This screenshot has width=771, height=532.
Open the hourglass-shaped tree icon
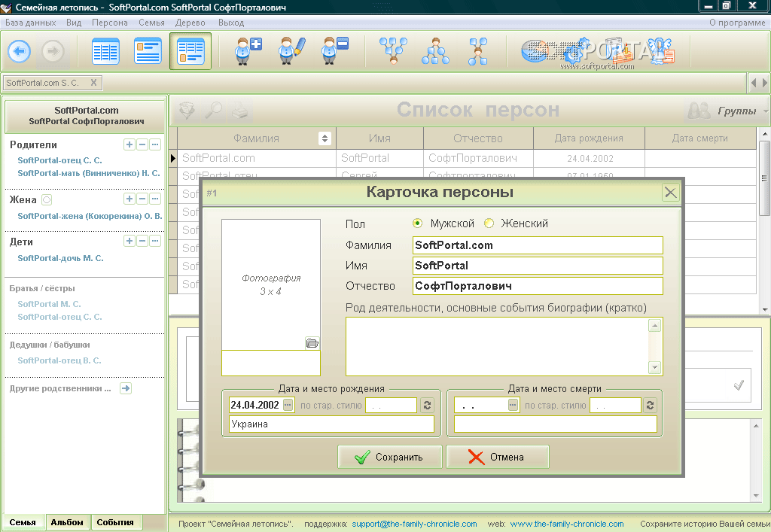[477, 51]
